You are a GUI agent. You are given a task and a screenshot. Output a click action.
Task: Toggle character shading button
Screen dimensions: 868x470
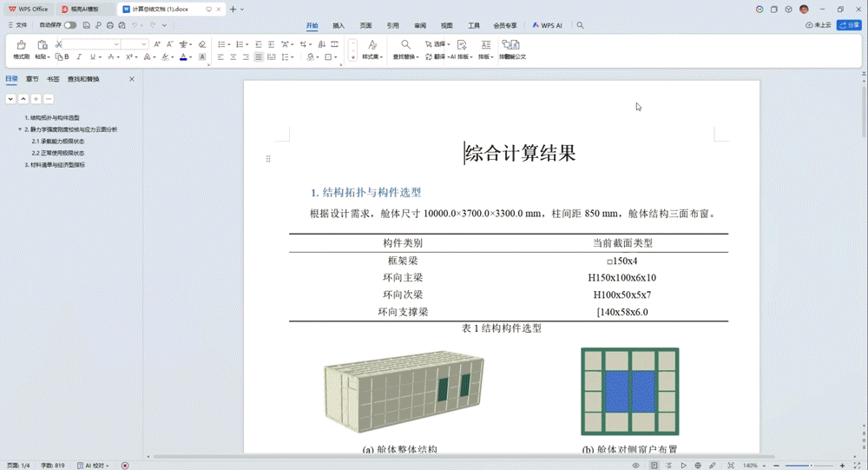[202, 56]
